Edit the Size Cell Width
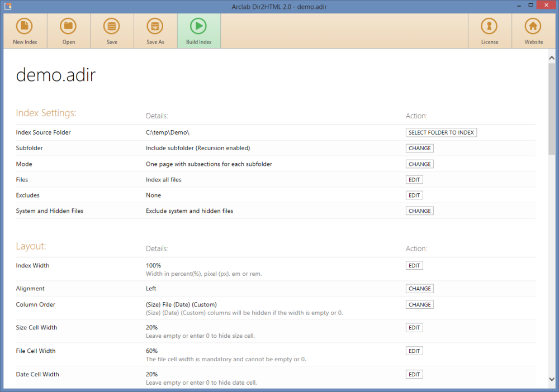Viewport: 559px width, 392px height. point(414,328)
